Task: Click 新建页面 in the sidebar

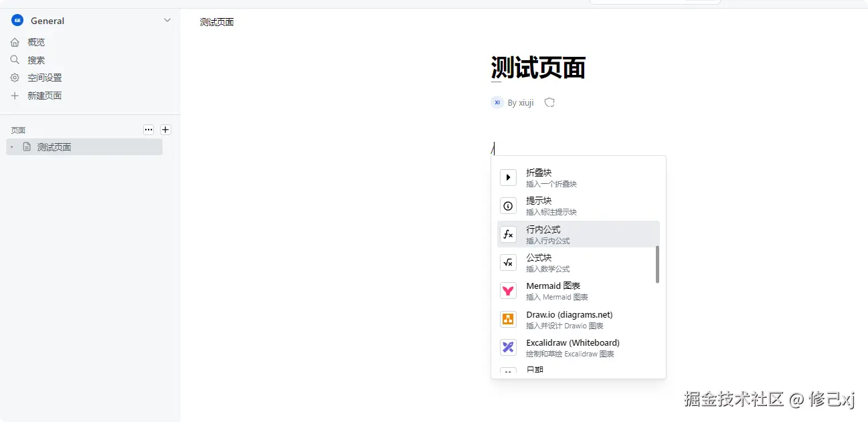Action: pyautogui.click(x=45, y=96)
